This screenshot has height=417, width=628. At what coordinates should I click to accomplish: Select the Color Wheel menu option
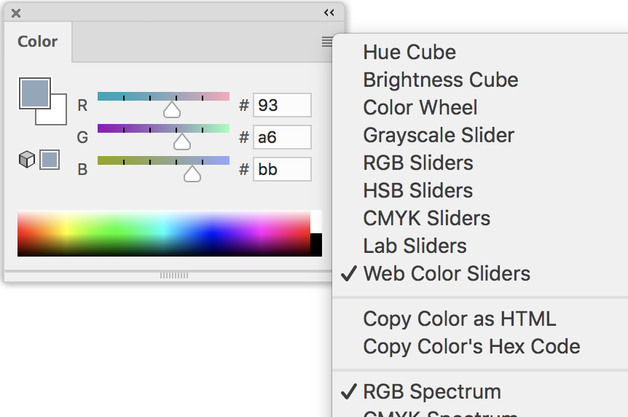(x=420, y=107)
